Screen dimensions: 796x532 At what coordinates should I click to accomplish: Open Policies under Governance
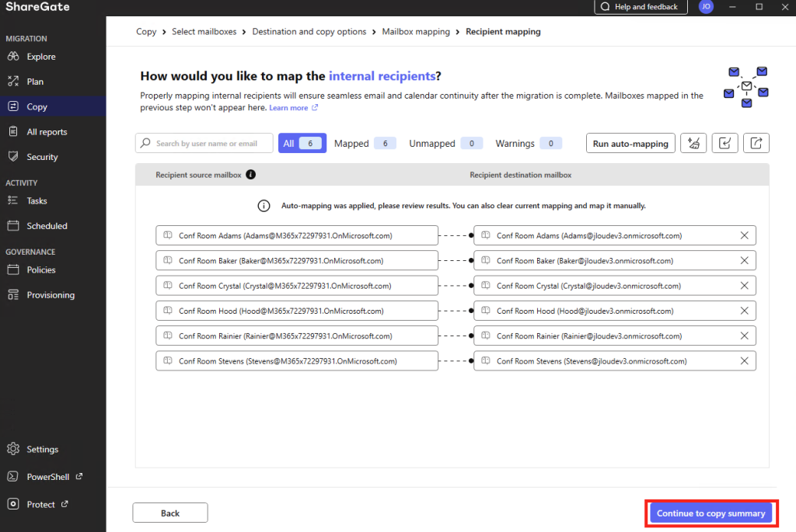click(41, 269)
